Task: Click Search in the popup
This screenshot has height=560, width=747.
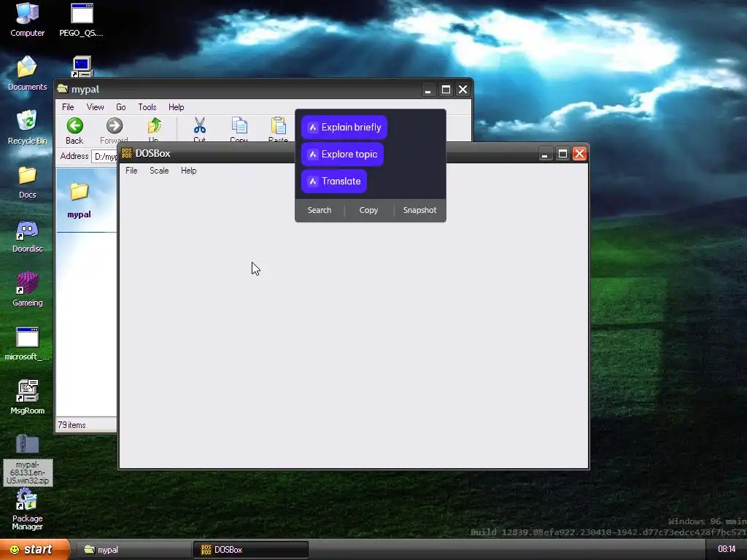Action: [320, 210]
